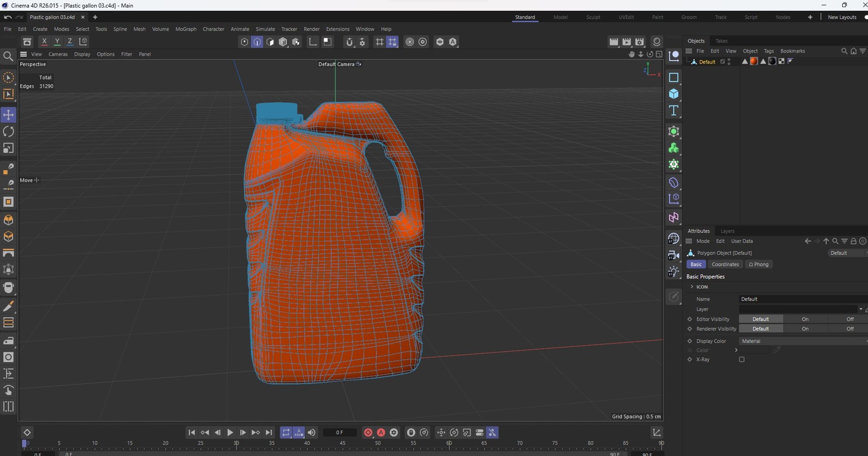Viewport: 868px width, 456px height.
Task: Play the animation forward
Action: 230,432
